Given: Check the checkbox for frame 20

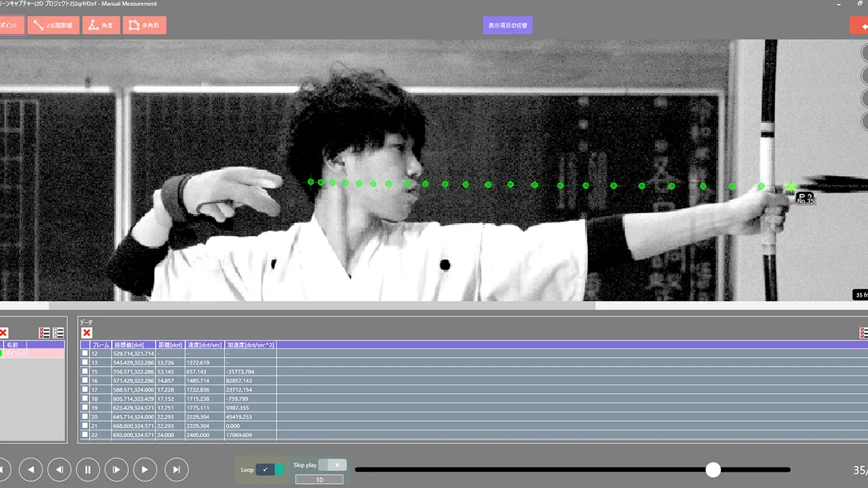Looking at the screenshot, I should pyautogui.click(x=85, y=417).
